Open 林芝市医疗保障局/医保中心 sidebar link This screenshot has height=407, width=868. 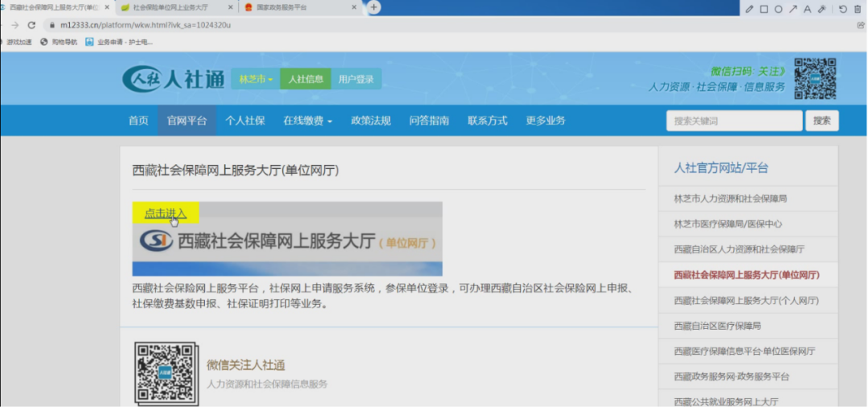(x=728, y=224)
